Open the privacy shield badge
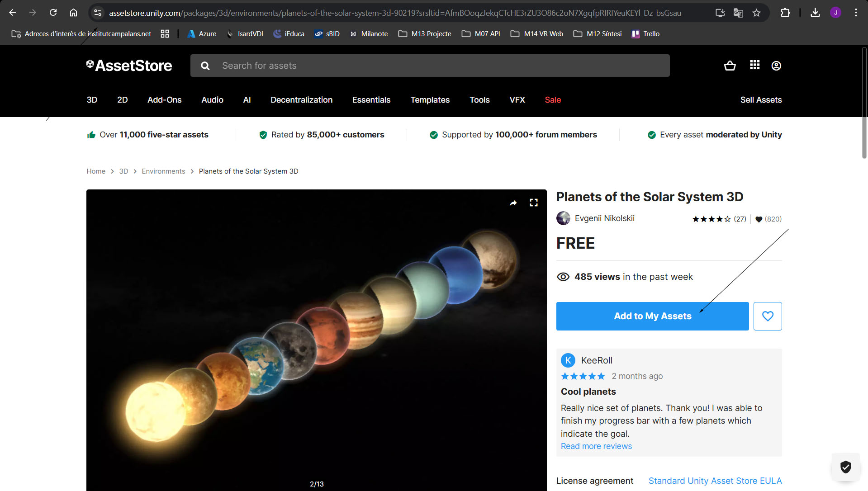868x491 pixels. [x=845, y=467]
